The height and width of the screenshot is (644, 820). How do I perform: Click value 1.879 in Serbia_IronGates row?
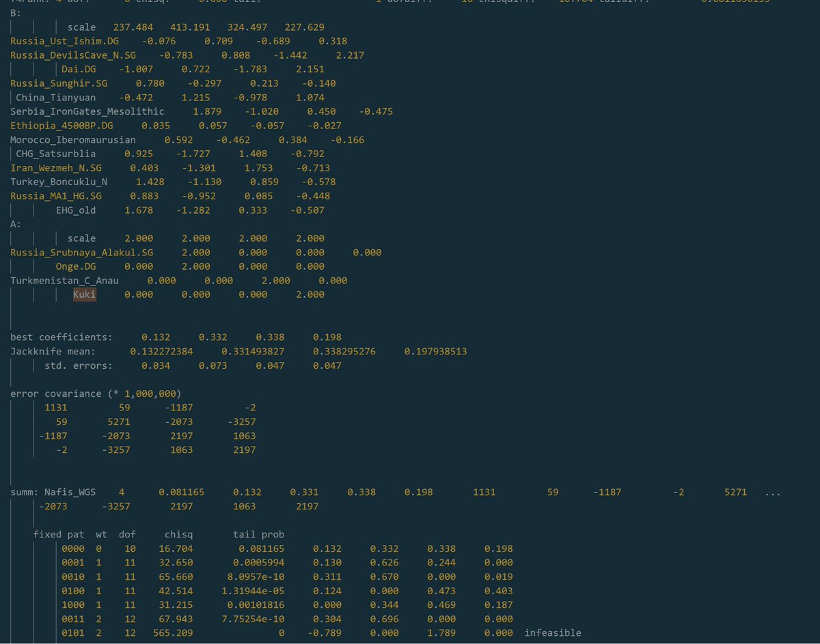pyautogui.click(x=207, y=111)
